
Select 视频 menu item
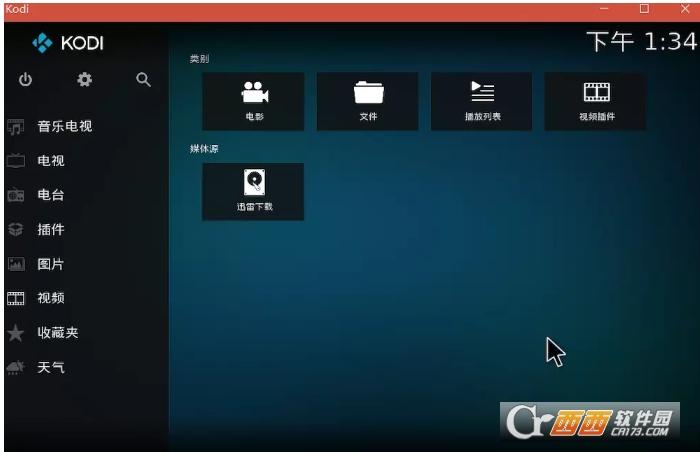[51, 298]
